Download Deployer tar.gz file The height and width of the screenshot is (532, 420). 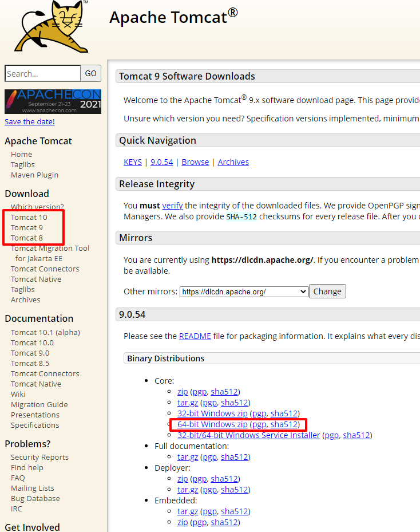point(188,490)
